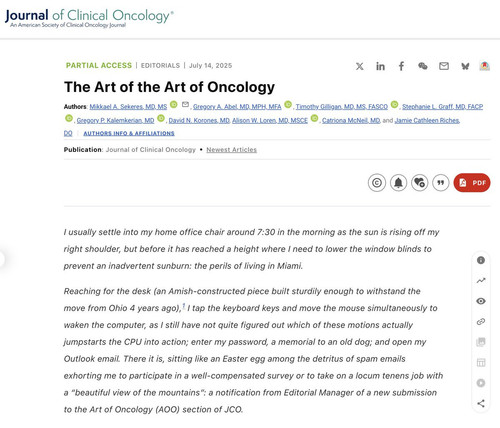Follow footnote reference 1 superscript
The width and height of the screenshot is (500, 428).
[183, 306]
